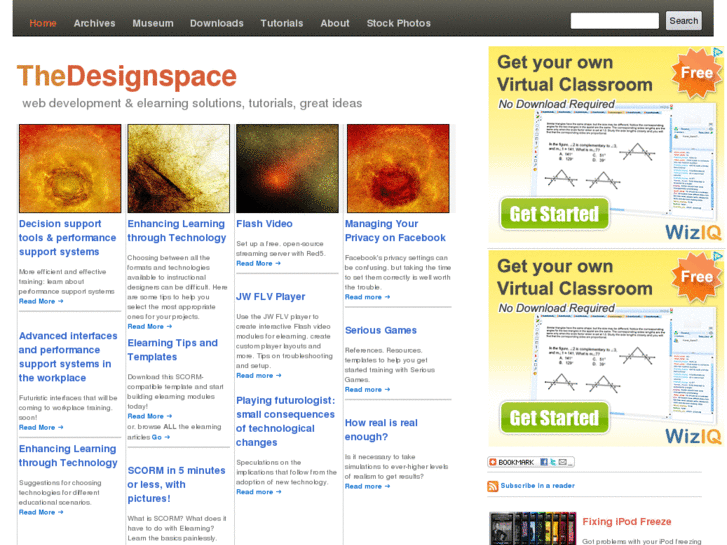Open Advanced interfaces and performance support article
The image size is (727, 545).
coord(68,357)
